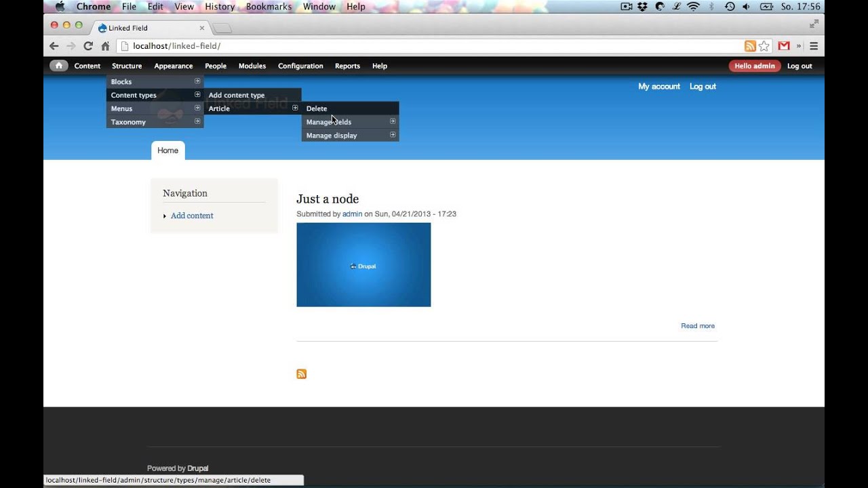Open the Just a node title
This screenshot has height=488, width=868.
click(x=328, y=199)
